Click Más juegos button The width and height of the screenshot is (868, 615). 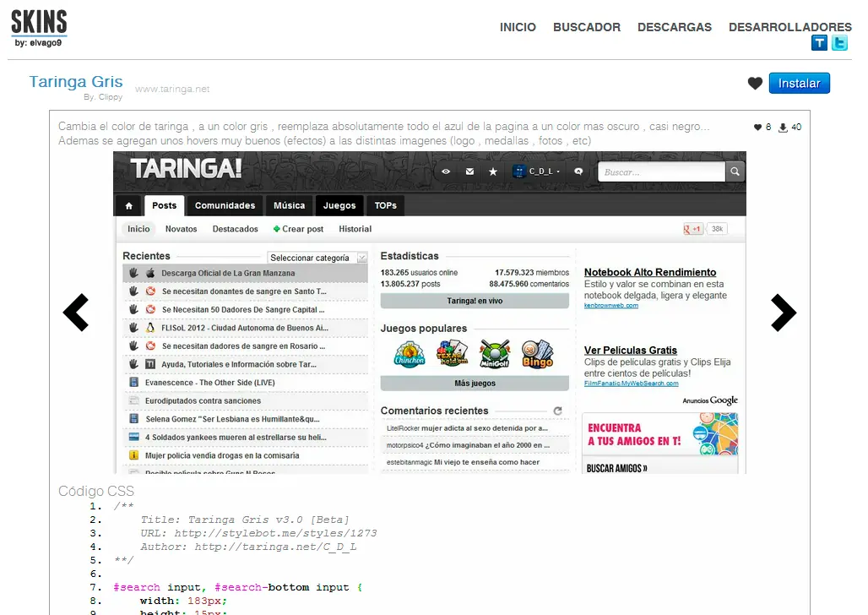pyautogui.click(x=475, y=384)
